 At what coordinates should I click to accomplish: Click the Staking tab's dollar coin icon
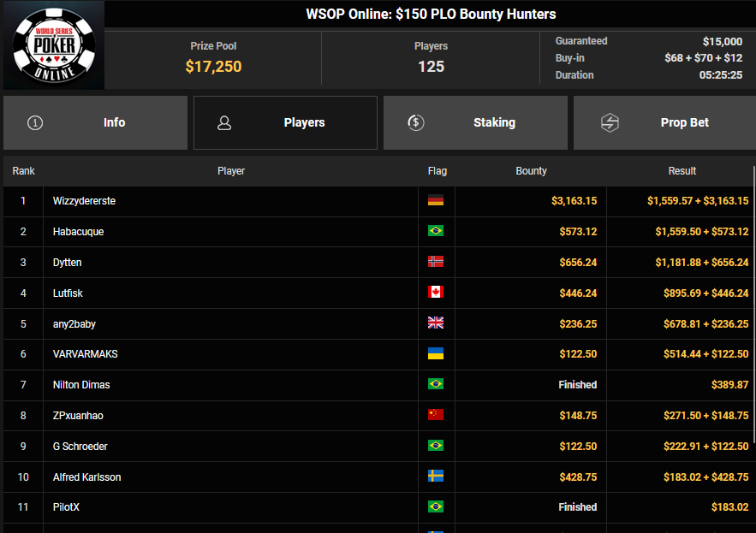pyautogui.click(x=415, y=122)
